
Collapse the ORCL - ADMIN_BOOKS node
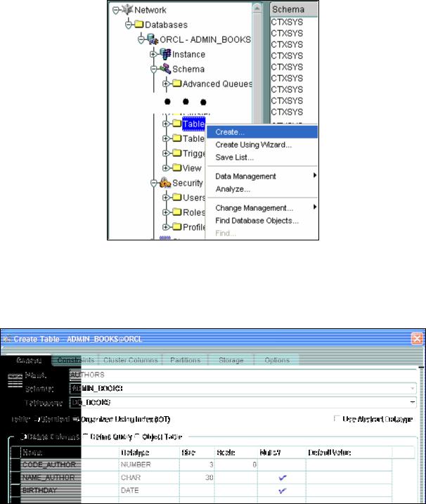click(141, 39)
